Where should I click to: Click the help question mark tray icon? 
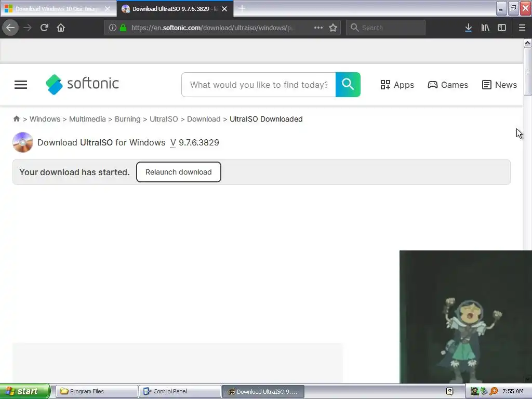pos(449,391)
